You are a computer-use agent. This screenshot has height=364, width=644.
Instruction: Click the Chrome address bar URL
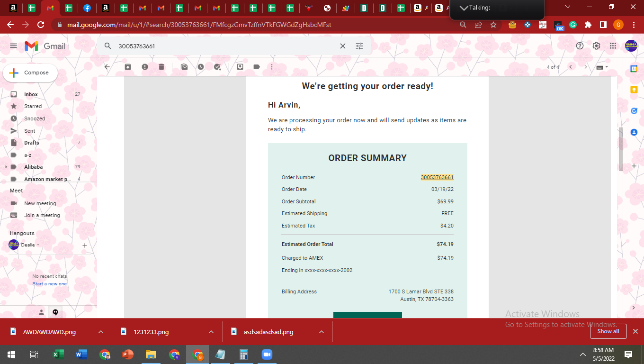[199, 25]
